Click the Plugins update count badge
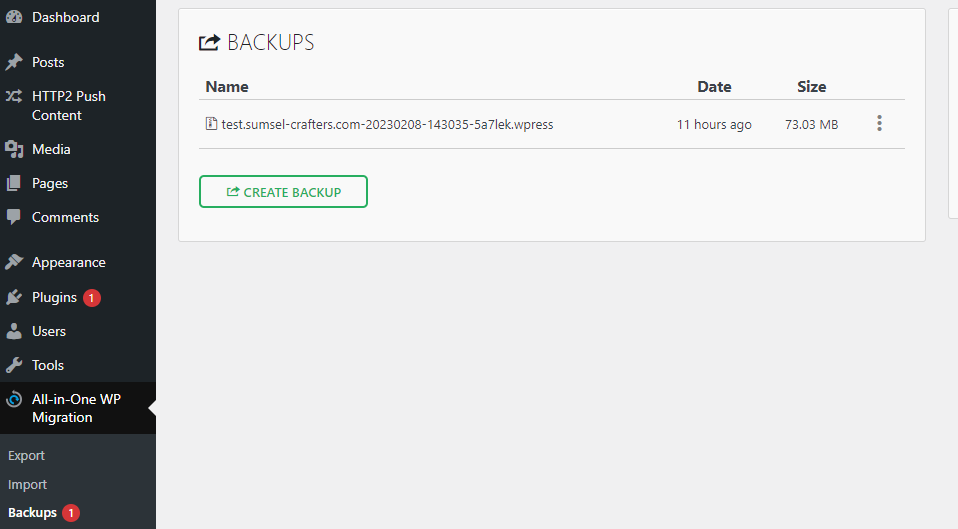Viewport: 958px width, 529px height. point(92,297)
